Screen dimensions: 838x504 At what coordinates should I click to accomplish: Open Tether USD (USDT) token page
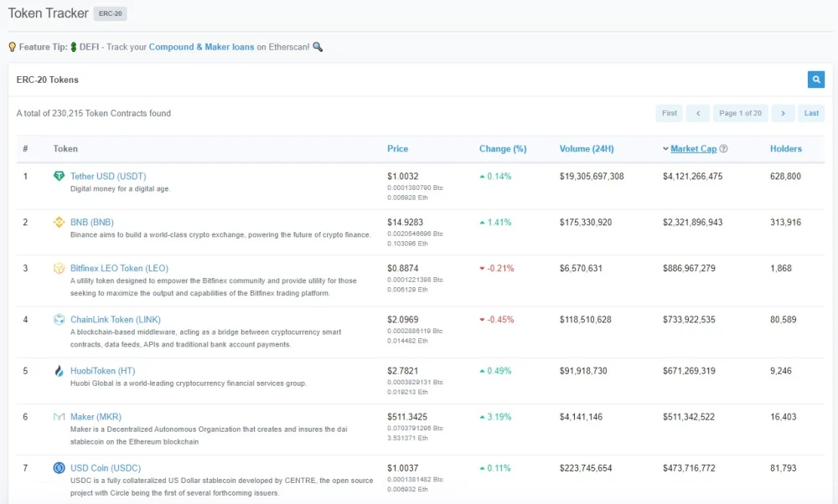pos(108,176)
